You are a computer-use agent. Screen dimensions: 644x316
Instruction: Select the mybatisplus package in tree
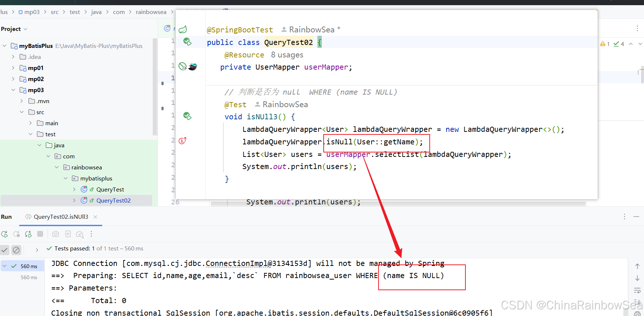tap(96, 178)
